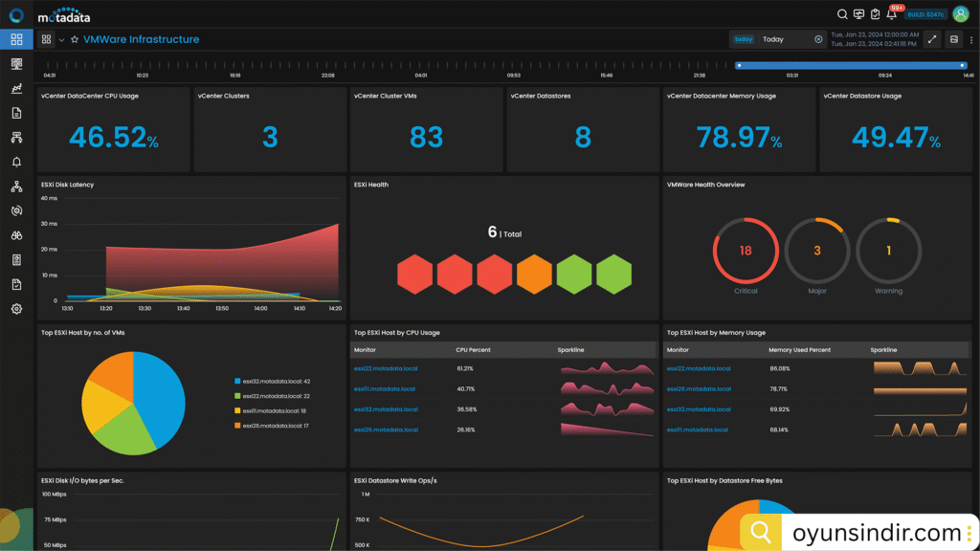Mark VMWare Infrastructure as favorite with the star
Image resolution: width=980 pixels, height=551 pixels.
click(x=74, y=39)
